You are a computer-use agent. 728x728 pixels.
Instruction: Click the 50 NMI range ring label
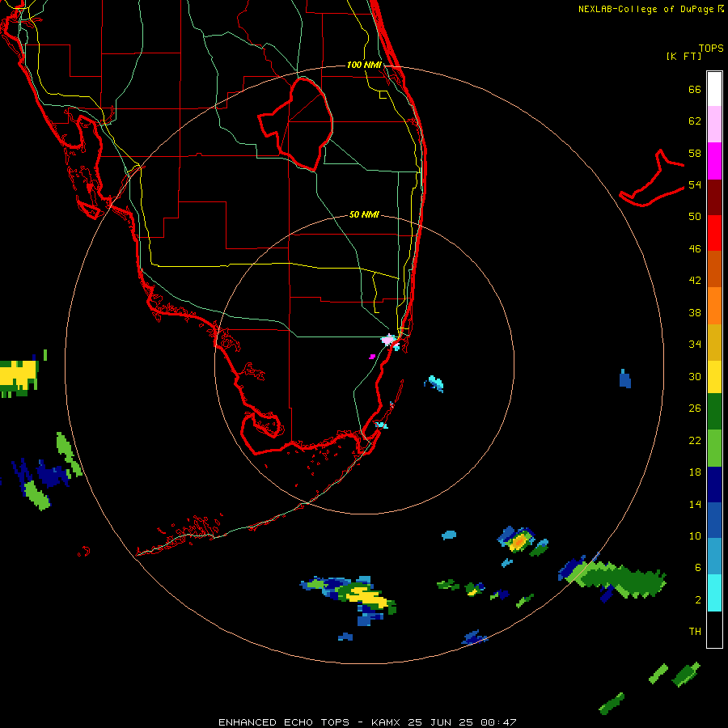pyautogui.click(x=364, y=214)
